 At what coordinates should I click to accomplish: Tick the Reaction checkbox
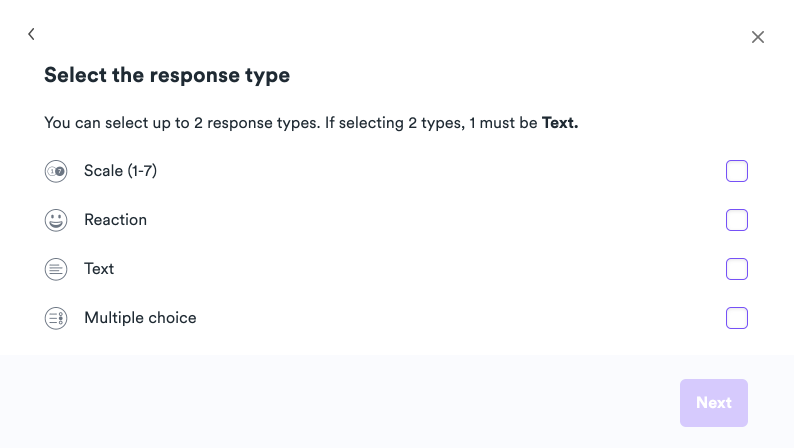(x=737, y=220)
